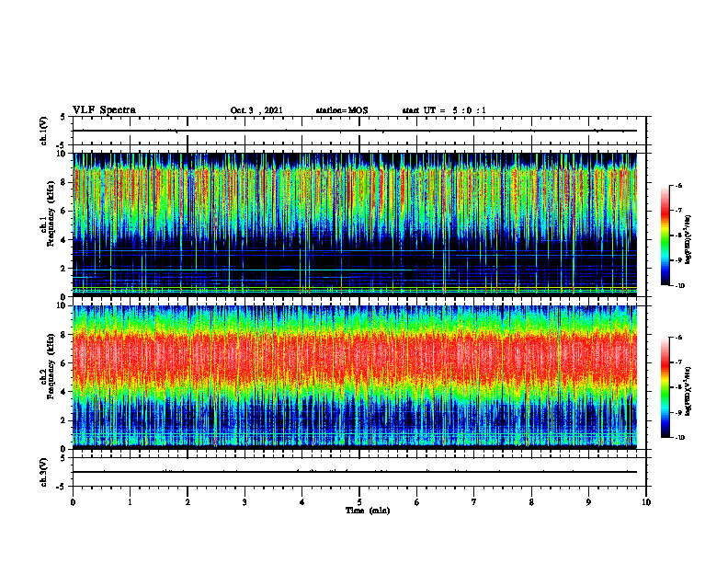Click the ch.1 spectrogram color bar
The image size is (728, 563).
(x=665, y=236)
